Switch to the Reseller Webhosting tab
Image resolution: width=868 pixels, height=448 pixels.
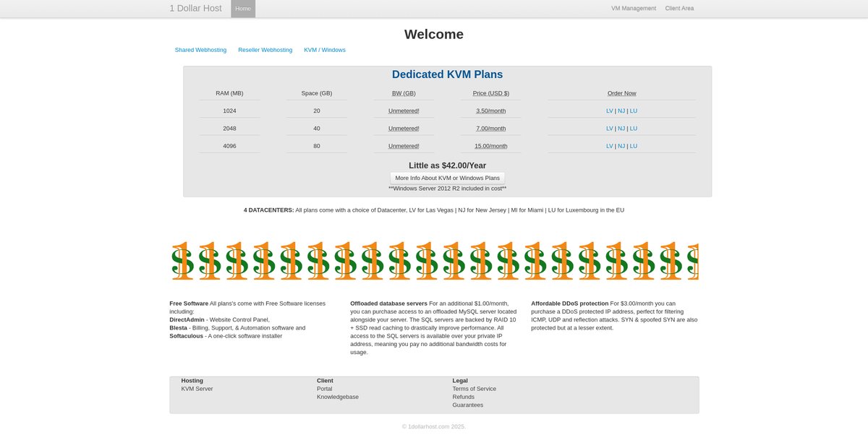click(x=265, y=50)
